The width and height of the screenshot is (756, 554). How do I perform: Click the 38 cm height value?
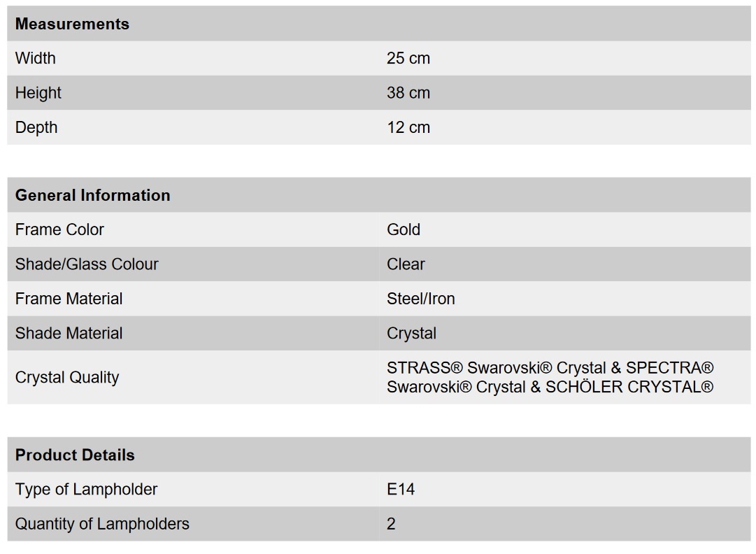tap(408, 92)
